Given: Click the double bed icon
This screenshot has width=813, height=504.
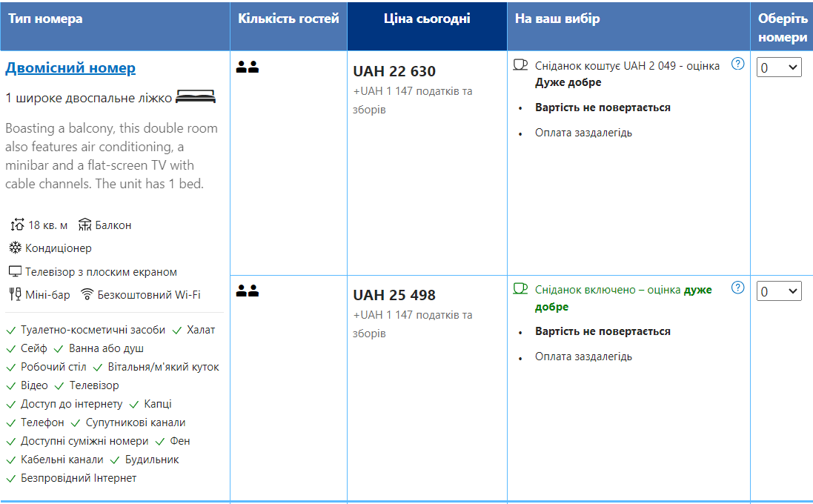Looking at the screenshot, I should pos(196,97).
